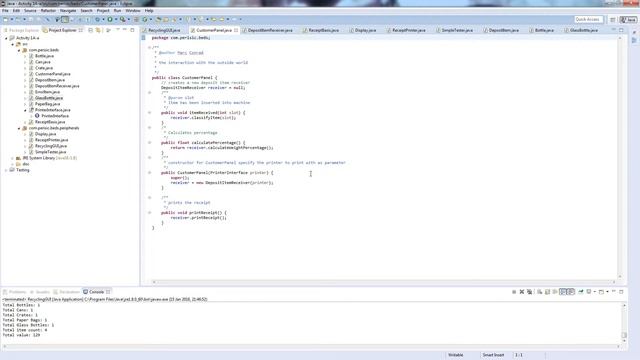This screenshot has height=360, width=640.
Task: Click the editor horizontal scrollbar
Action: click(384, 282)
